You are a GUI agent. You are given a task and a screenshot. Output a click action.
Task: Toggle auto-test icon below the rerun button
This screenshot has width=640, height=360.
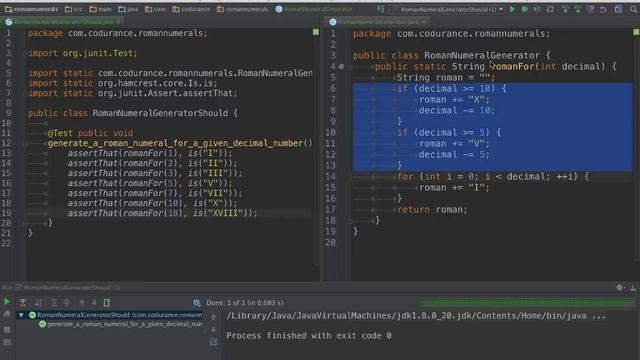tap(7, 314)
